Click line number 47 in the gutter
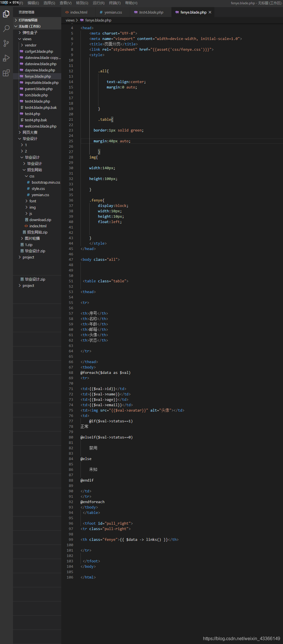This screenshot has height=644, width=283. (71, 259)
